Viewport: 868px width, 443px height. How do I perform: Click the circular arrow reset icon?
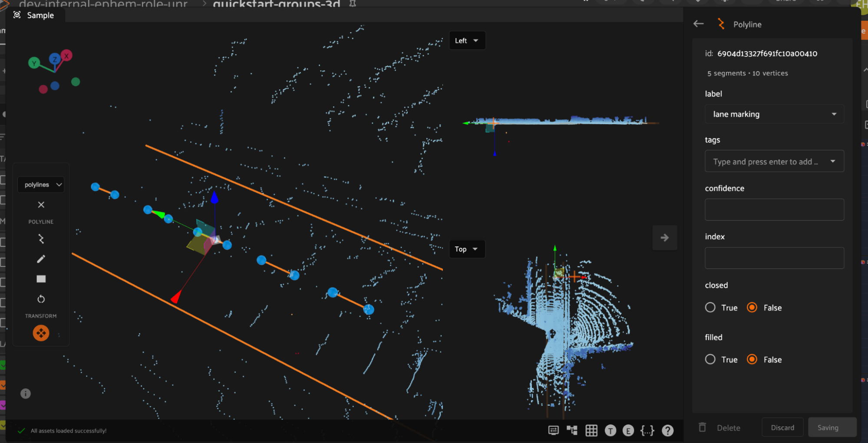click(x=41, y=299)
